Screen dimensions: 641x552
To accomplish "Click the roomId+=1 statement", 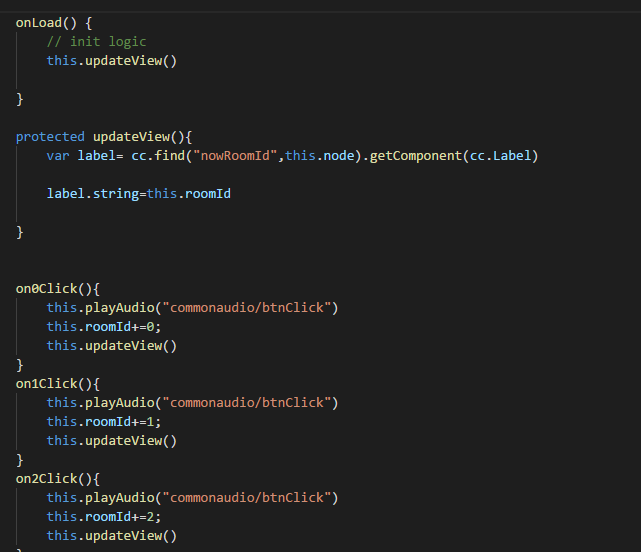I will tap(104, 422).
